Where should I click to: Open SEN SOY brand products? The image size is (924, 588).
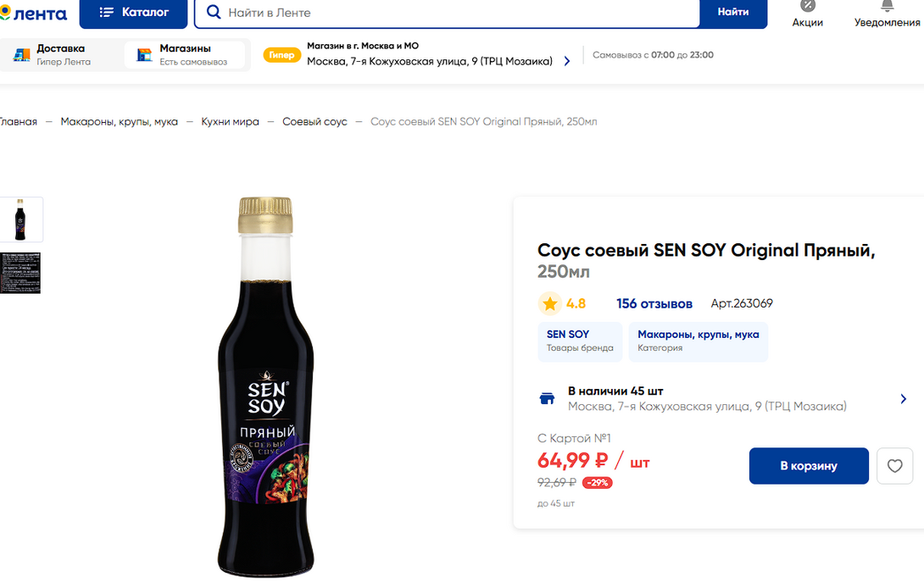coord(580,341)
